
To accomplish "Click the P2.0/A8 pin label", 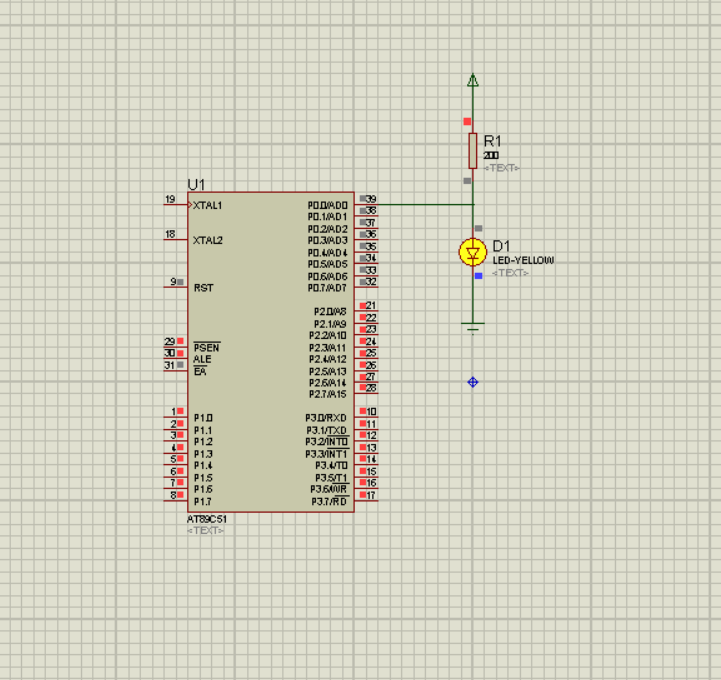I will point(330,312).
